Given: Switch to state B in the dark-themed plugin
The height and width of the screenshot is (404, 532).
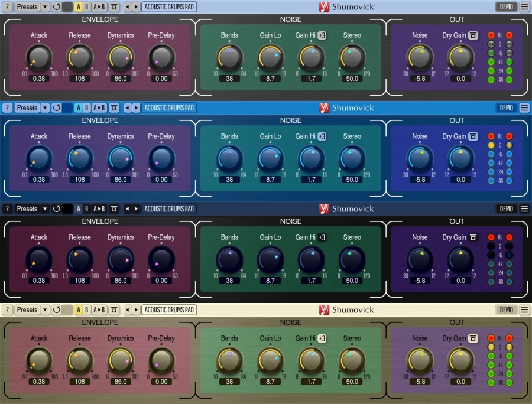Looking at the screenshot, I should tap(87, 208).
